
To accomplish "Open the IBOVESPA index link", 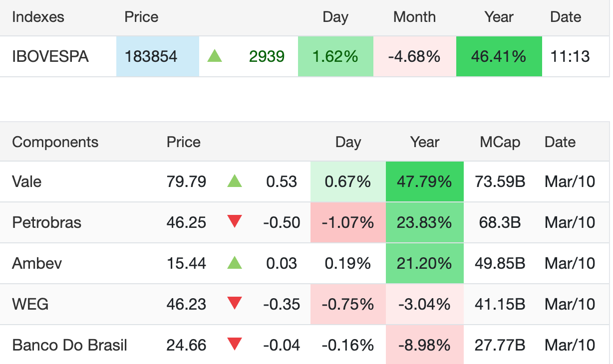I will click(50, 56).
